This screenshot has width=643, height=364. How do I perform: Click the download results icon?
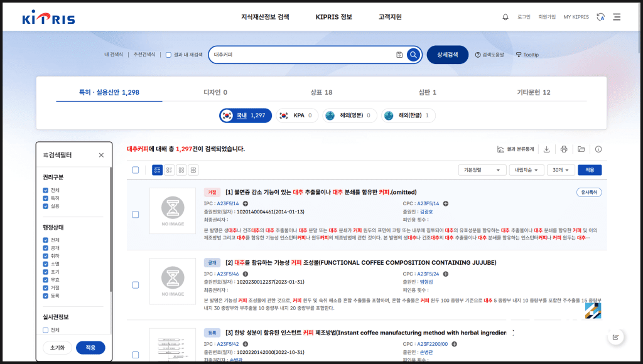click(x=546, y=149)
